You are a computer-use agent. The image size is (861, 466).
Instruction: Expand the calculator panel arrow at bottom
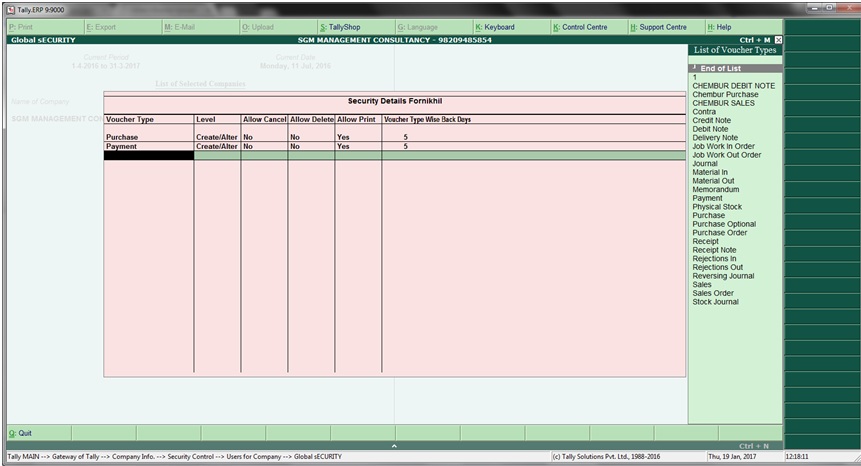[x=394, y=445]
